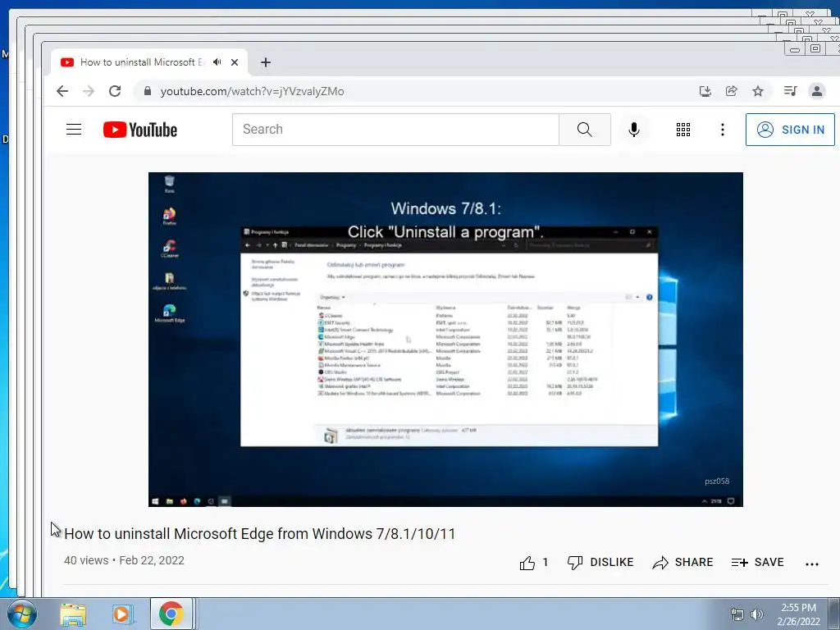Click the magnifier search button
The height and width of the screenshot is (630, 840).
click(584, 130)
